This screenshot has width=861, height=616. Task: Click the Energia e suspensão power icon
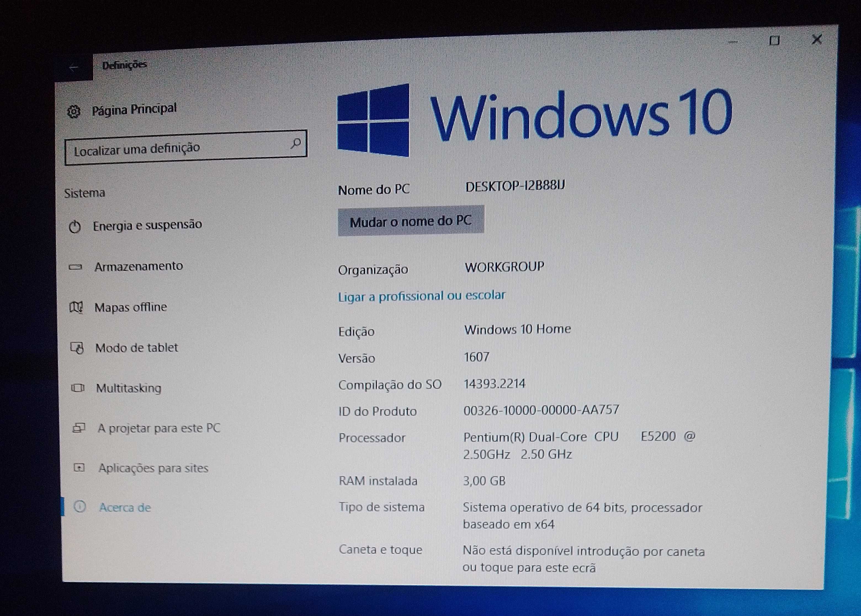75,227
